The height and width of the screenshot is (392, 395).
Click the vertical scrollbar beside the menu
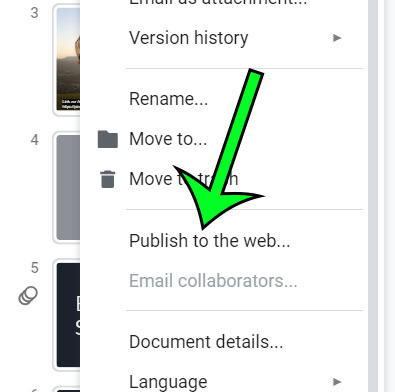[373, 196]
